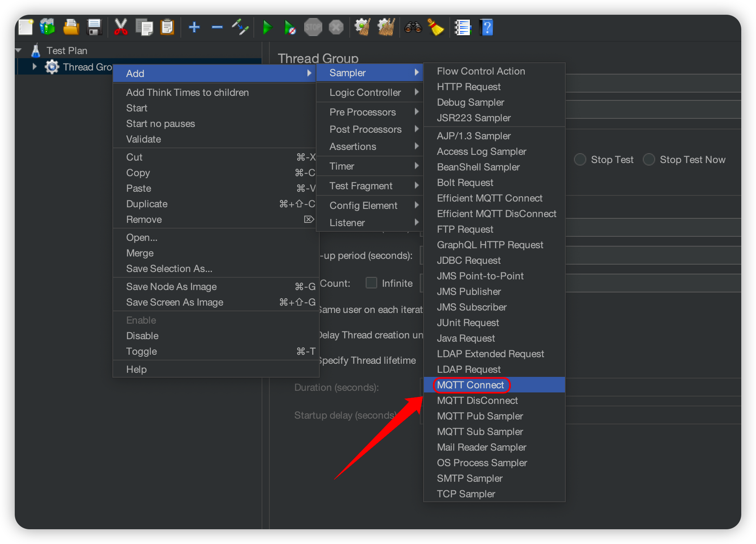Click Save Screen As Image option
This screenshot has width=756, height=544.
(174, 302)
